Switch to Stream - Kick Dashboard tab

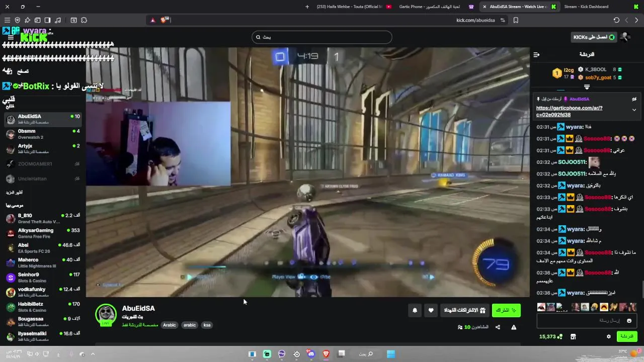click(x=600, y=7)
